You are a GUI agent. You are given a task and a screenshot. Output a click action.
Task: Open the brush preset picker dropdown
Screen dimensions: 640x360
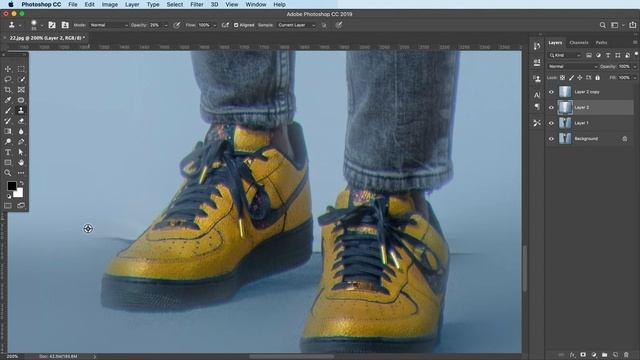tap(42, 25)
